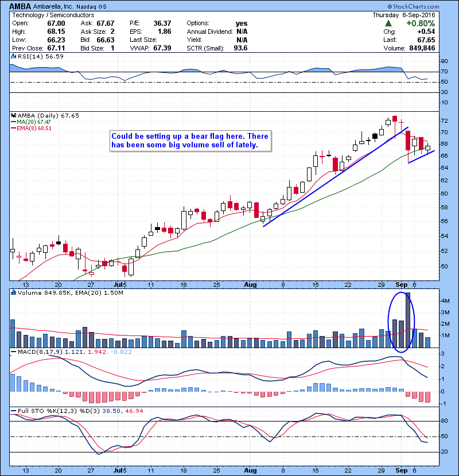
Task: Click the AMBA ticker symbol title
Action: (x=20, y=6)
